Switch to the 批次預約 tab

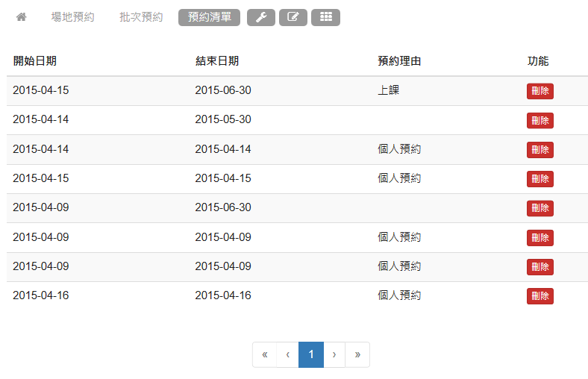click(141, 17)
